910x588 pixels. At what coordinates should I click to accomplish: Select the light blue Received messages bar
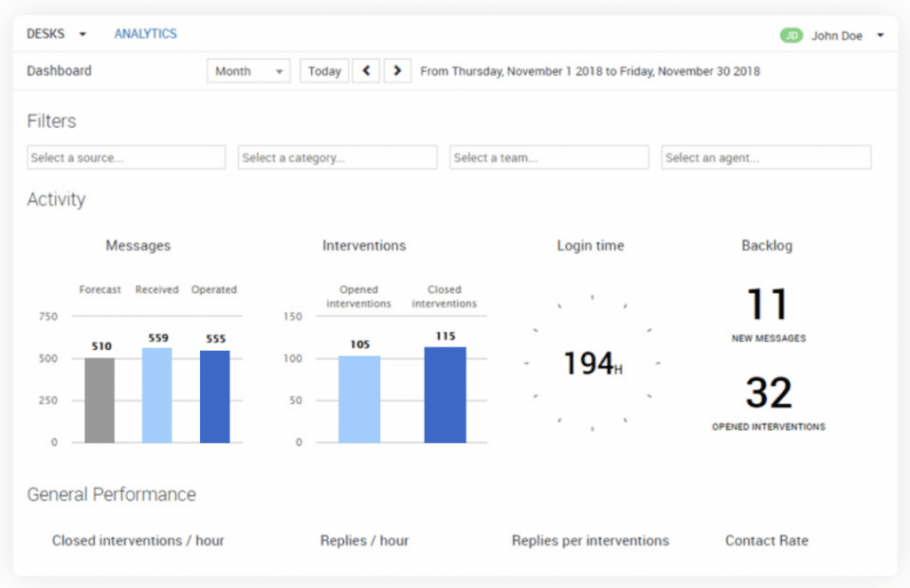[157, 395]
